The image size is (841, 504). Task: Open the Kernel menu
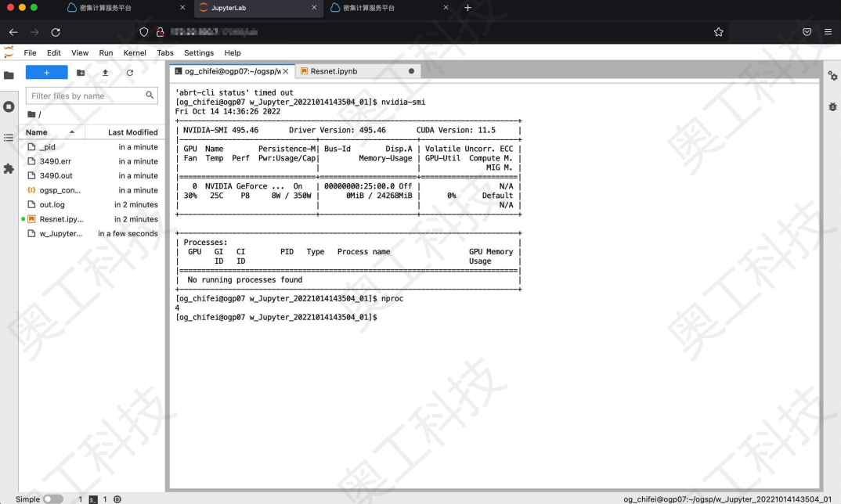click(x=135, y=52)
